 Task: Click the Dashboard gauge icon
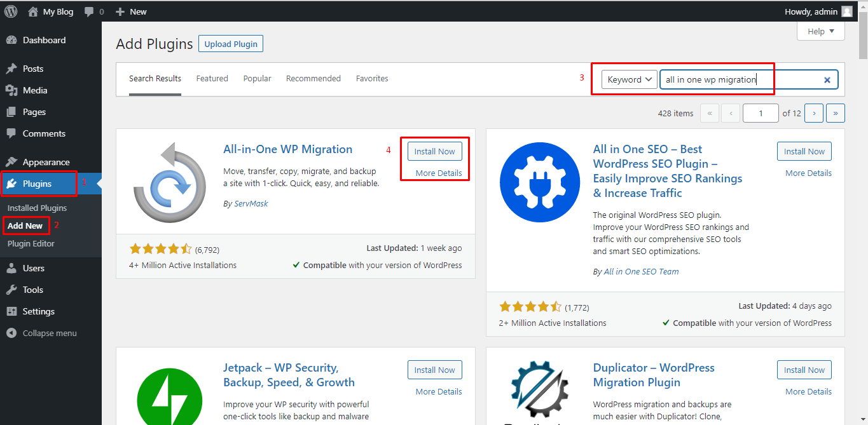pos(11,40)
